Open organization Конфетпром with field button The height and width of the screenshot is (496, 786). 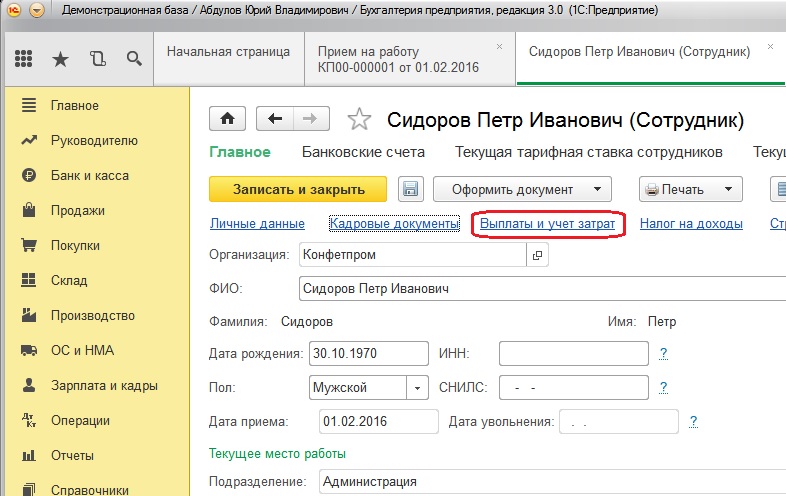(537, 256)
